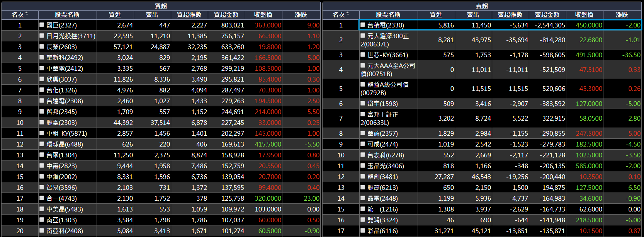Viewport: 644px width, 237px height.
Task: Open stock 中鋼(2002)
Action: click(x=61, y=177)
